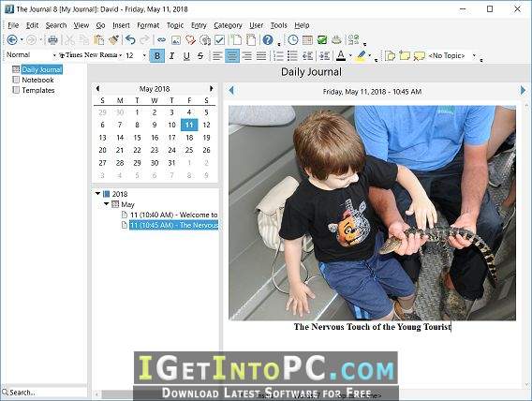Open the Topic menu
The width and height of the screenshot is (532, 401).
coord(175,25)
